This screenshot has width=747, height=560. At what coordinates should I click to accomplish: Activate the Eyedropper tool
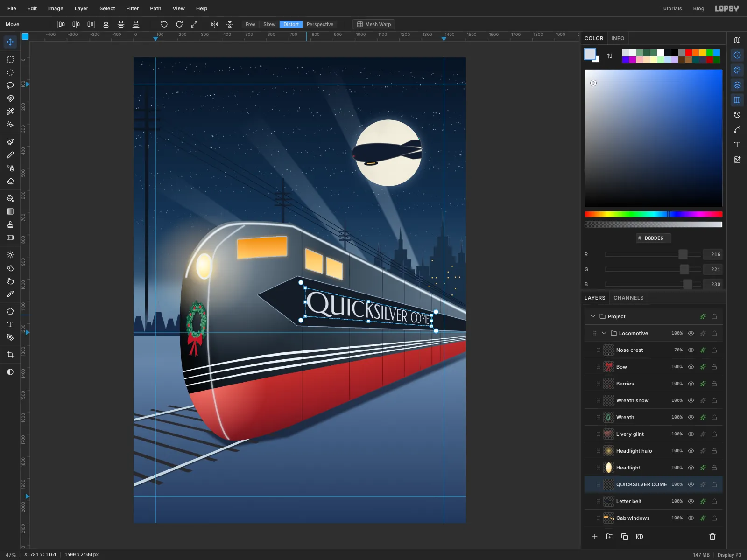10,294
